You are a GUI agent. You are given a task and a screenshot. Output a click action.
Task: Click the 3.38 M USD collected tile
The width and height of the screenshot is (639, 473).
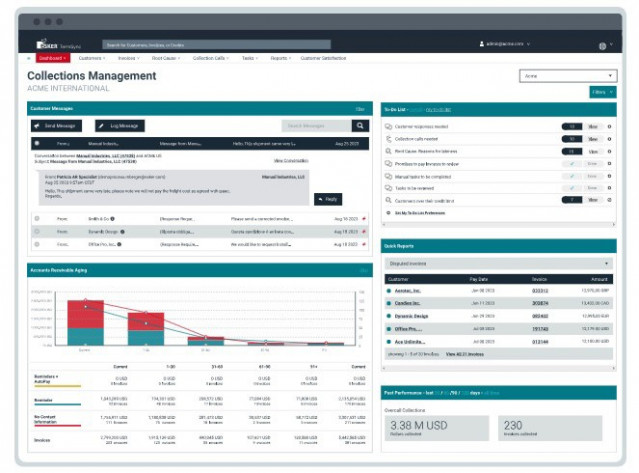[x=436, y=428]
